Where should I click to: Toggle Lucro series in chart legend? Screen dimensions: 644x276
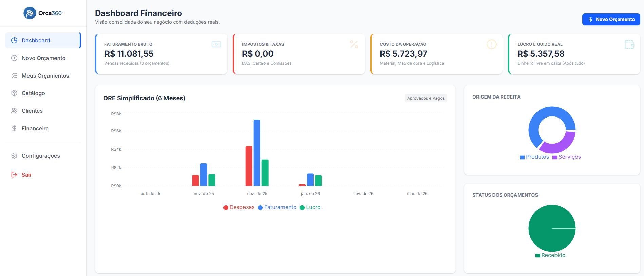pos(310,207)
